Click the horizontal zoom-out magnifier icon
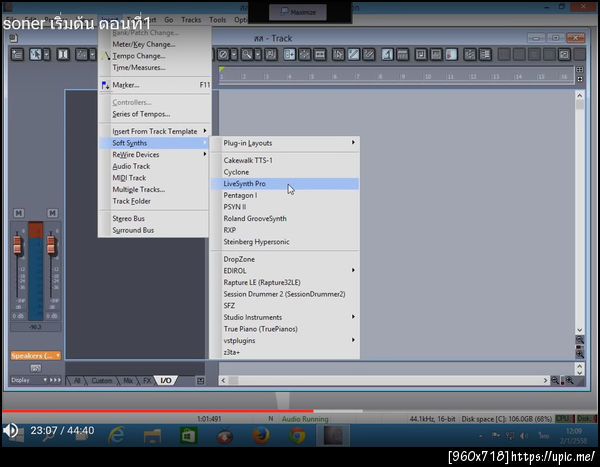 555,380
